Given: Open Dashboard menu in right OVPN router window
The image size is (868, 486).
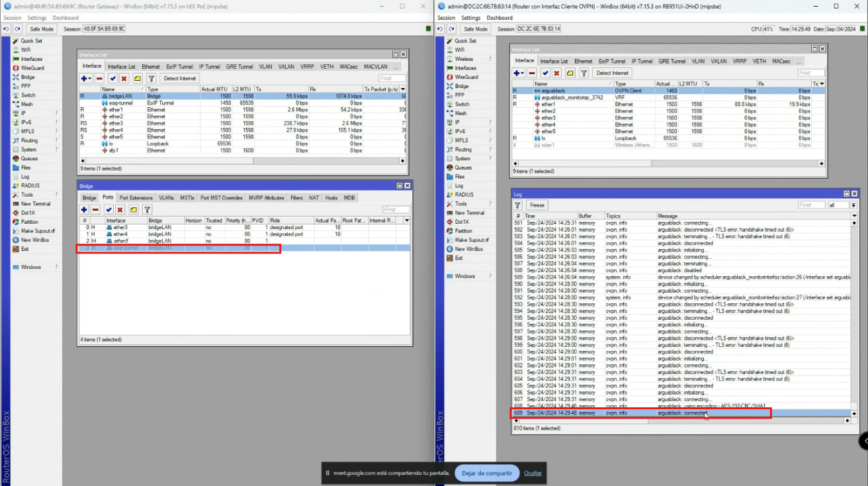Looking at the screenshot, I should pos(499,18).
